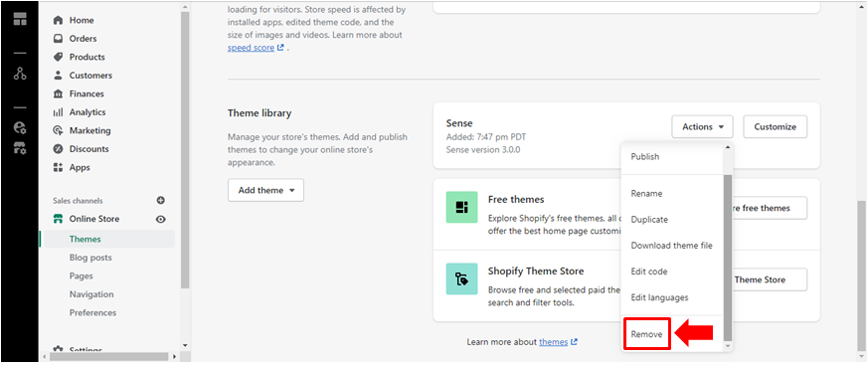Choose Duplicate in Actions menu
Screen dimensions: 868x365
coord(649,220)
